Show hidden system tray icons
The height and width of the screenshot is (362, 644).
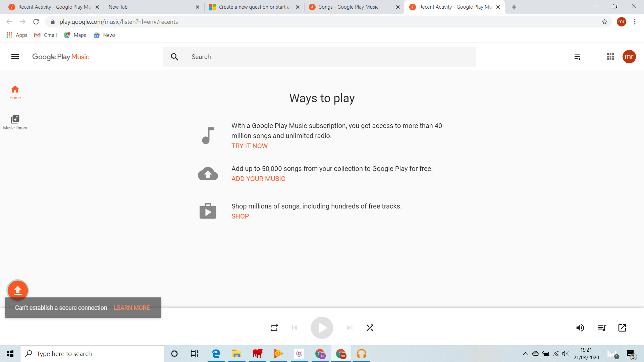(526, 354)
